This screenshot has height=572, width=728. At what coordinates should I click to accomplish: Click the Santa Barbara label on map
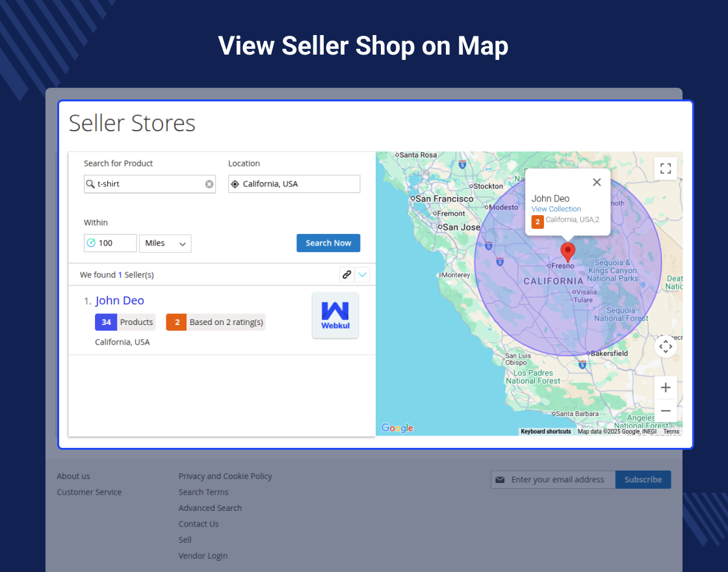click(x=577, y=413)
